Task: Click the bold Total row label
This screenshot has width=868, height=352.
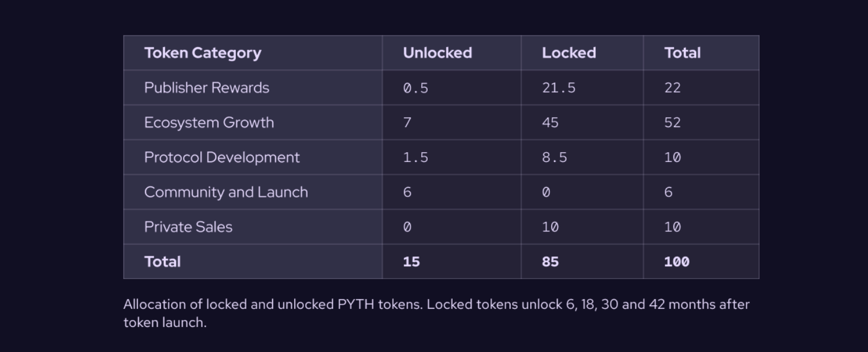Action: coord(163,262)
